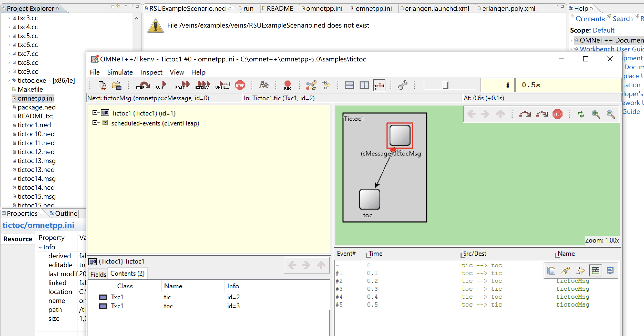Adjust the animation speed slider
The image size is (644, 336).
point(445,85)
